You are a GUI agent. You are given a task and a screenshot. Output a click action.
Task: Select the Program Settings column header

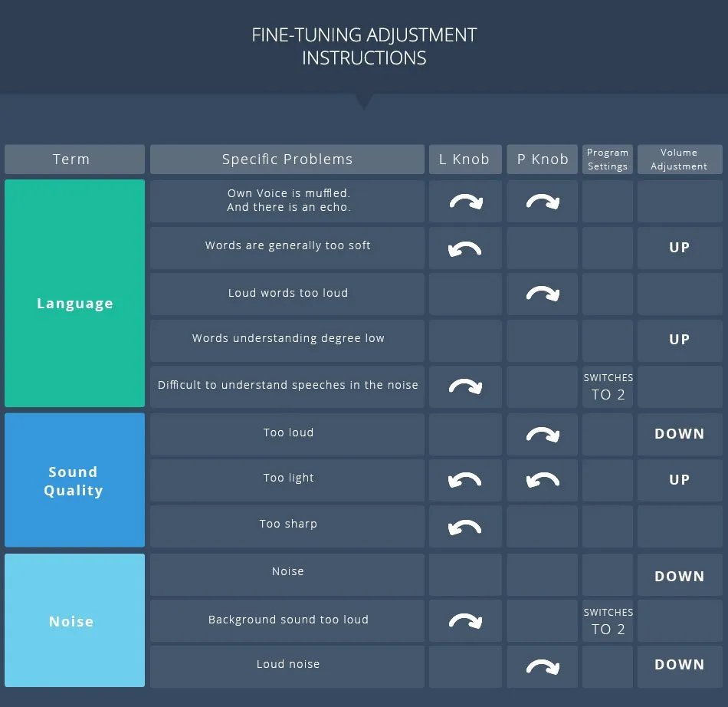tap(608, 159)
